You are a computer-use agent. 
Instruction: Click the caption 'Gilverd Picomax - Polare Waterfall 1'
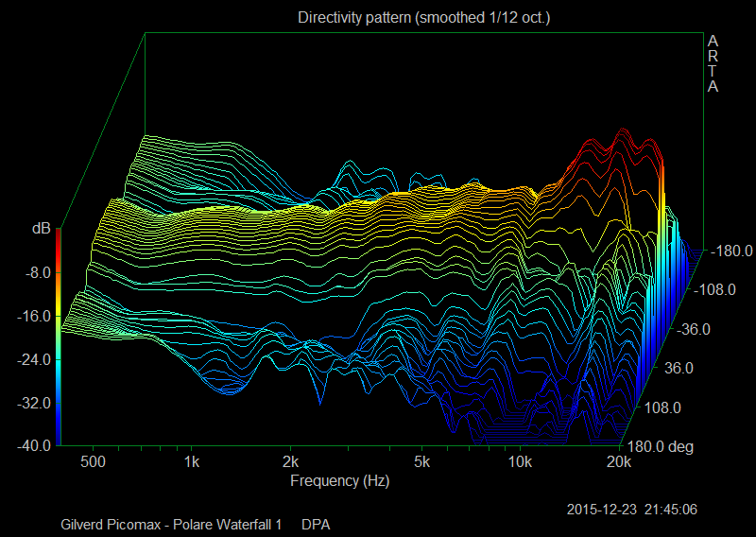click(171, 525)
